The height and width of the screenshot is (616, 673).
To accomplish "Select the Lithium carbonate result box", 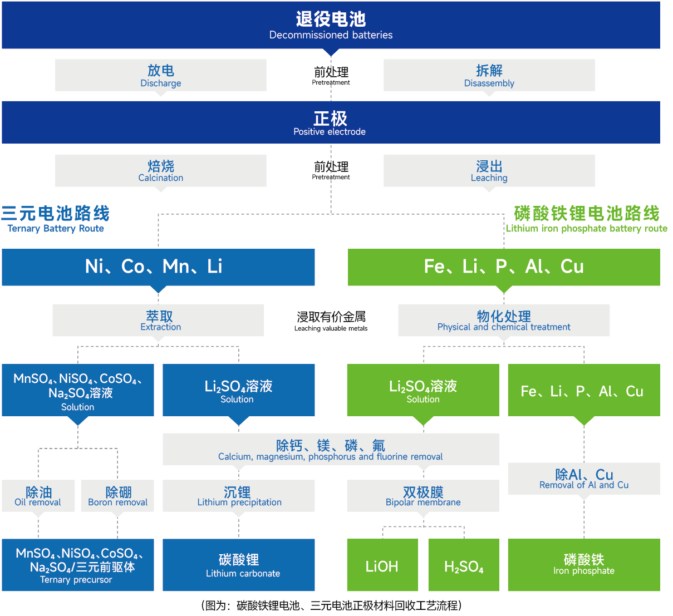I will tap(238, 565).
